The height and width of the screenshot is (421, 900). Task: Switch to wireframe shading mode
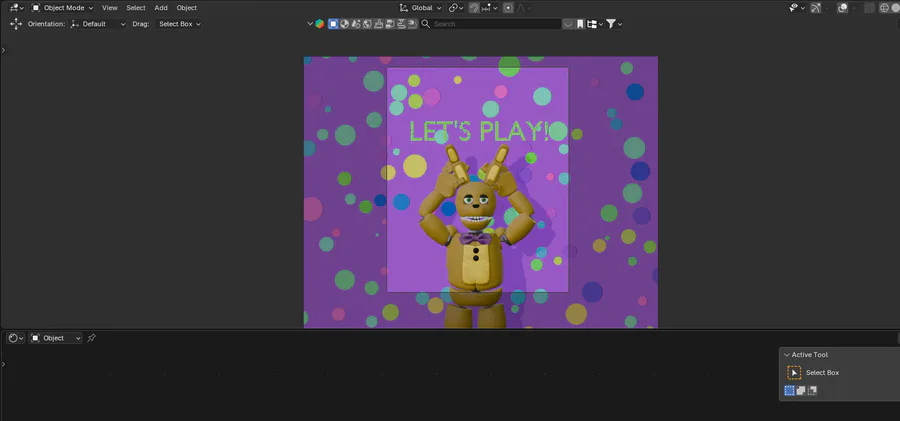884,8
